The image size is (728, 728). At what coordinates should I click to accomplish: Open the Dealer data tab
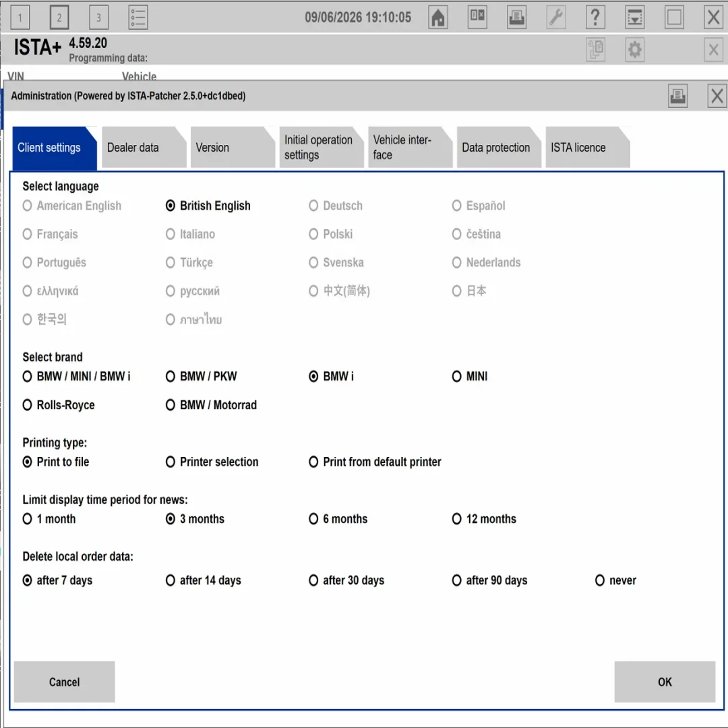144,147
